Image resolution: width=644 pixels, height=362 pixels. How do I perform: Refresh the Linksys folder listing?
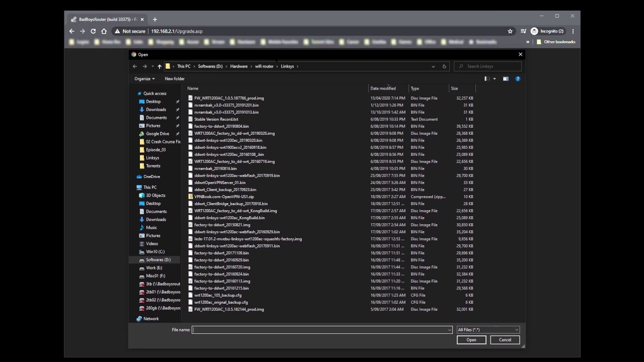[x=444, y=66]
